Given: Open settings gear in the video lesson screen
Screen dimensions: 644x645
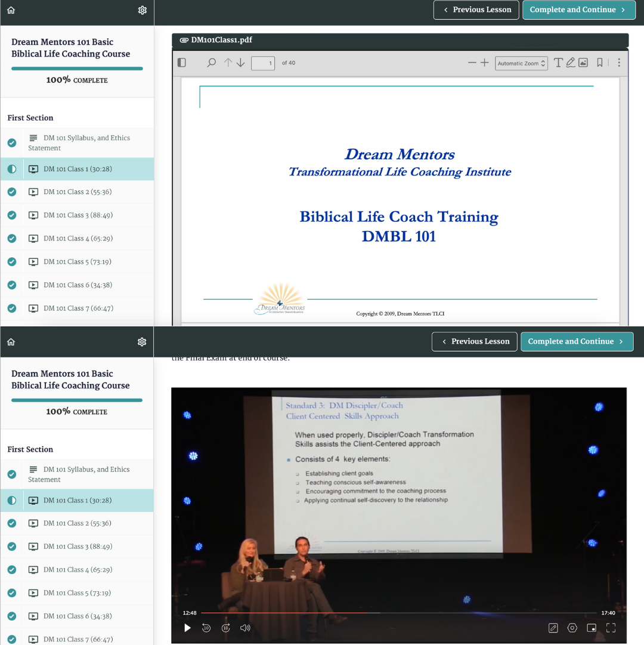Looking at the screenshot, I should 142,342.
